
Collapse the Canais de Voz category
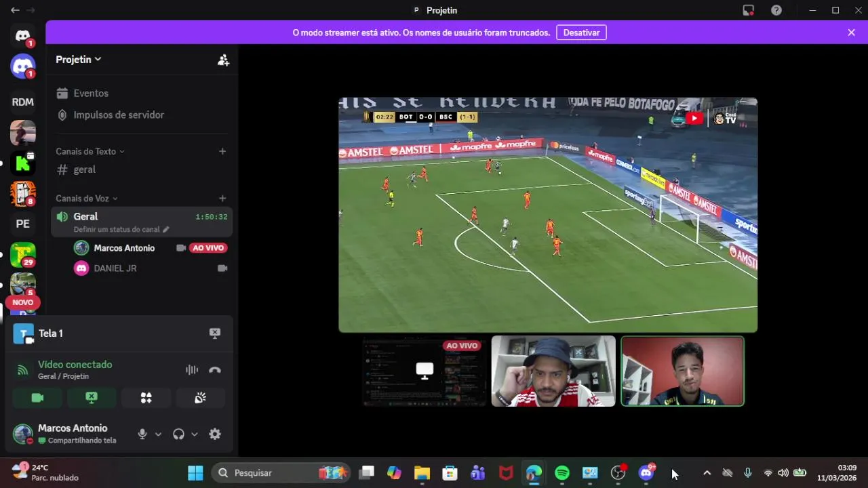coord(87,199)
